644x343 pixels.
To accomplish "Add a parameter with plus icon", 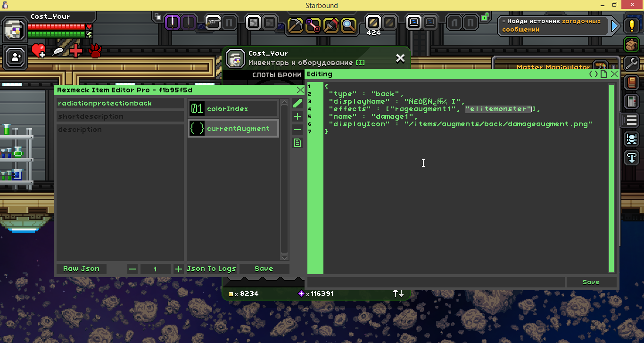I will [297, 116].
